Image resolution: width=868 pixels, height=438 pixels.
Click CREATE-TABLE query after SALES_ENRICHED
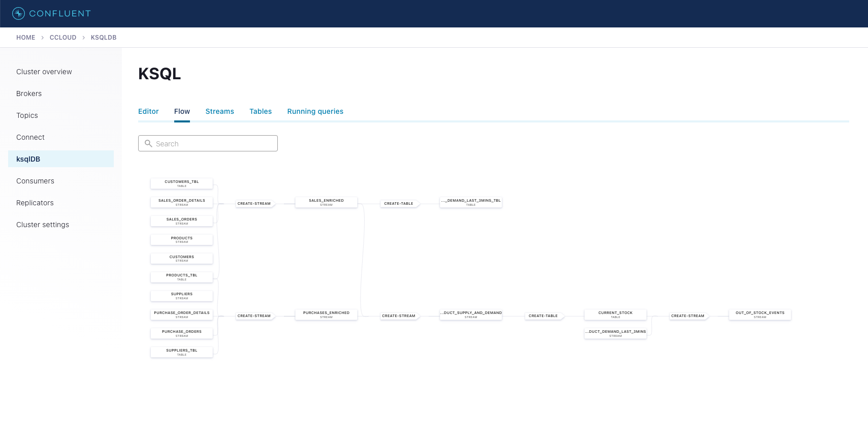click(399, 203)
